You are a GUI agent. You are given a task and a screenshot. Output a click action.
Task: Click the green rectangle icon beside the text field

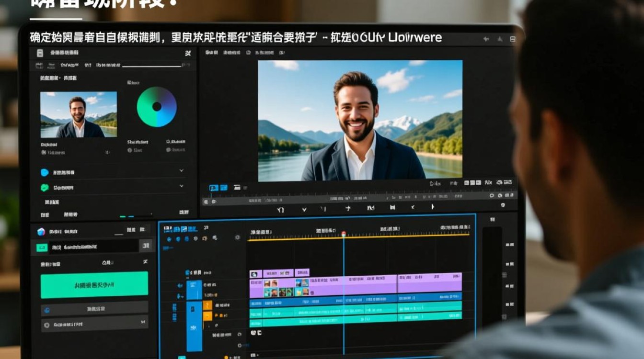42,247
